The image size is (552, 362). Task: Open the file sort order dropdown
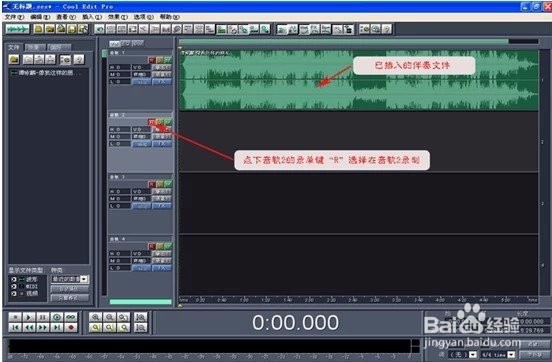(x=70, y=279)
